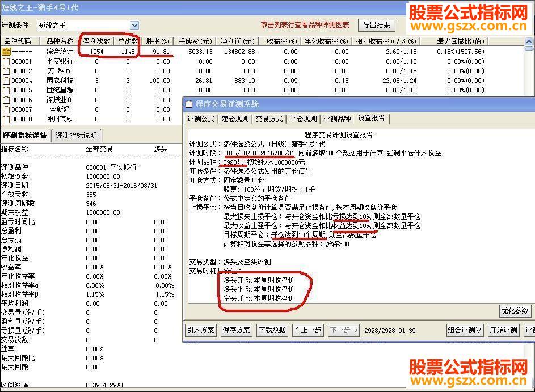Switch to 评测指标说明 tab

click(77, 136)
